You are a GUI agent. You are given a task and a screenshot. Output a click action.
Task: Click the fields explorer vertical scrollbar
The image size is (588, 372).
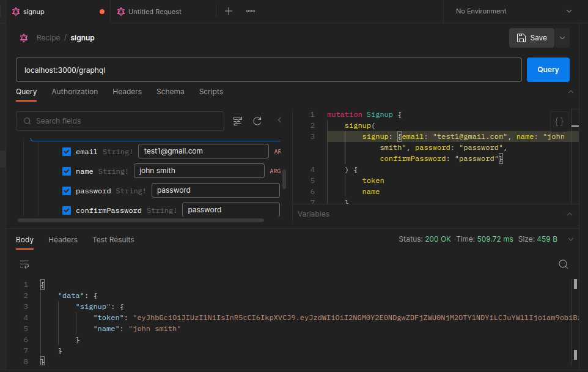coord(284,179)
